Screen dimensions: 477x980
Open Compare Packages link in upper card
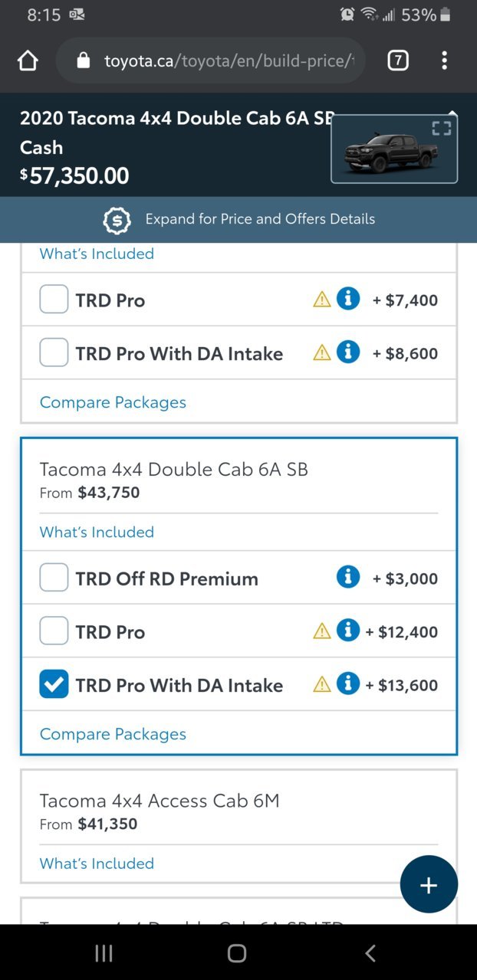[x=113, y=402]
